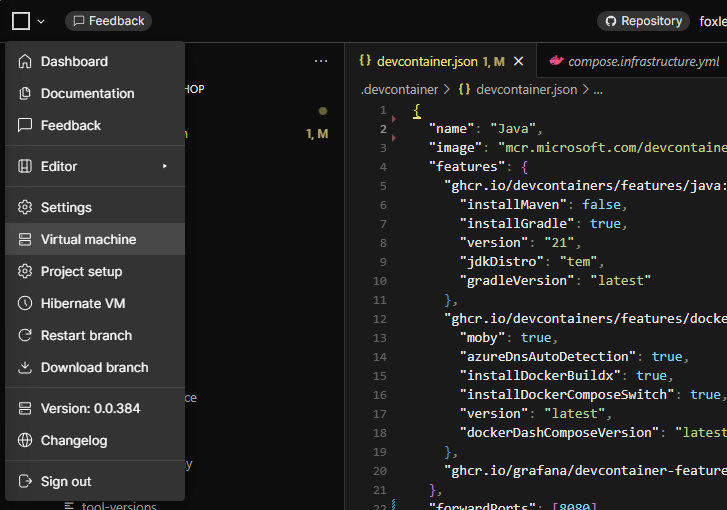Open Documentation from the menu
The image size is (727, 510).
pos(95,93)
